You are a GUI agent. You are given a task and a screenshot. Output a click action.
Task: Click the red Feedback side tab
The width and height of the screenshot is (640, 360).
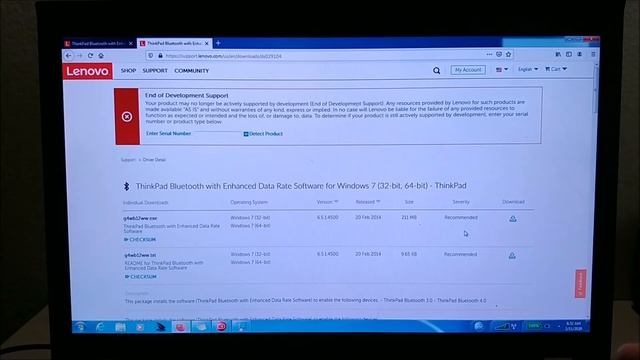(x=581, y=283)
